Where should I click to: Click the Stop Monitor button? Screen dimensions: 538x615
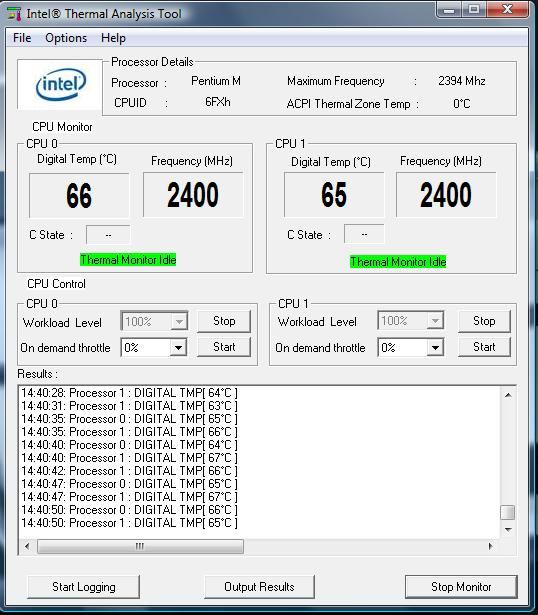pos(461,587)
